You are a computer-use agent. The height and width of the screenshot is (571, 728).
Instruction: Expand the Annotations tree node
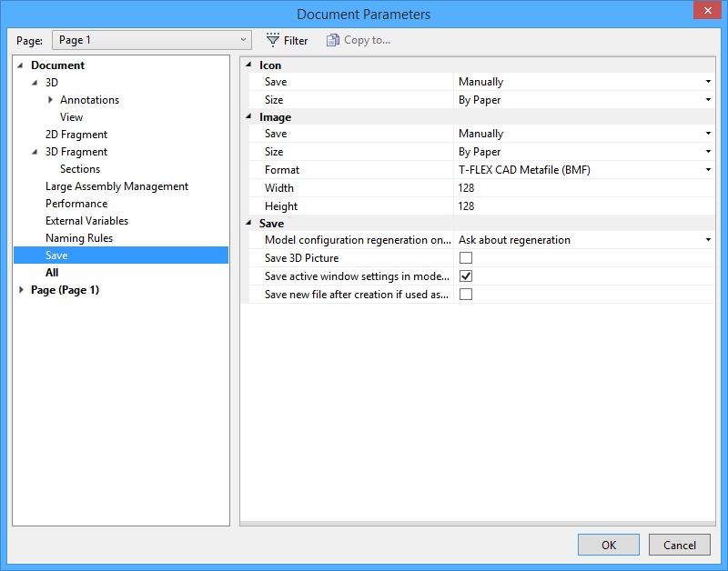(x=51, y=100)
